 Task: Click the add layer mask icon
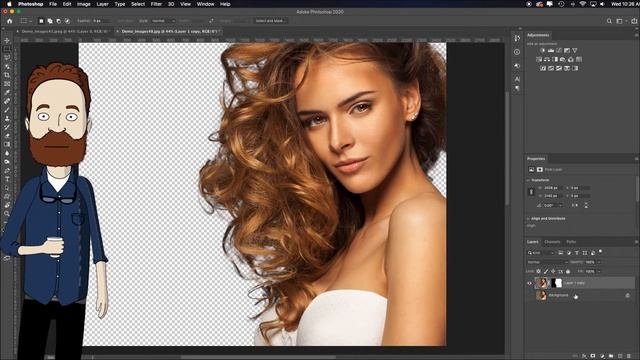point(593,356)
